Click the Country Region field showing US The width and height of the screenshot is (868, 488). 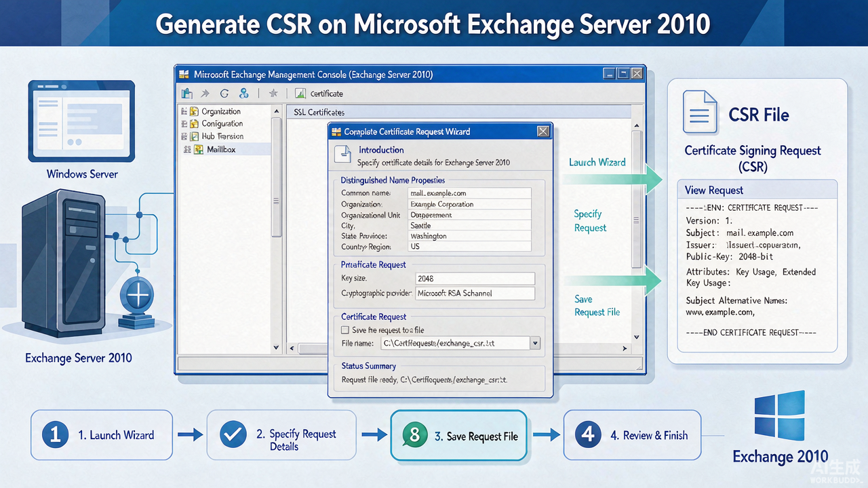click(469, 247)
